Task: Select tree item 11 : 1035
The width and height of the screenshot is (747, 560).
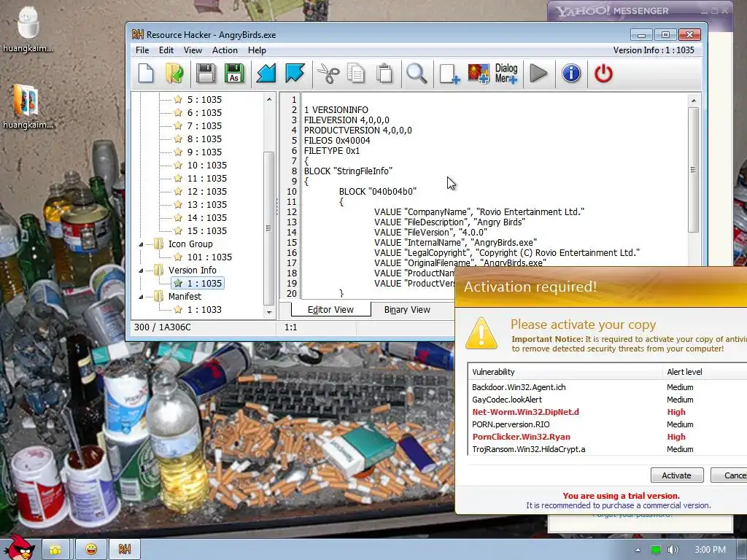Action: click(206, 178)
